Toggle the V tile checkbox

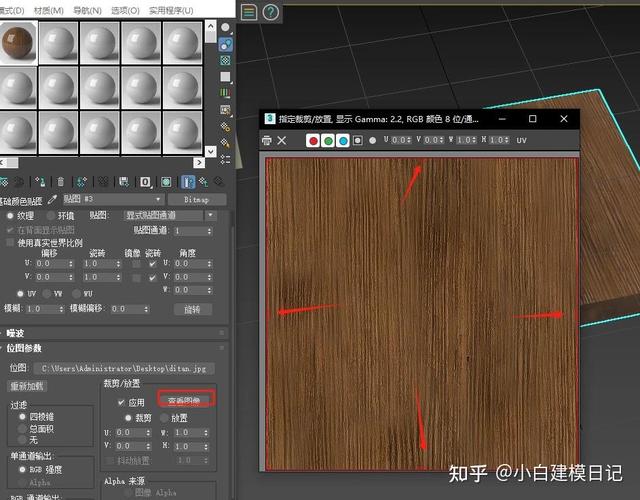152,278
